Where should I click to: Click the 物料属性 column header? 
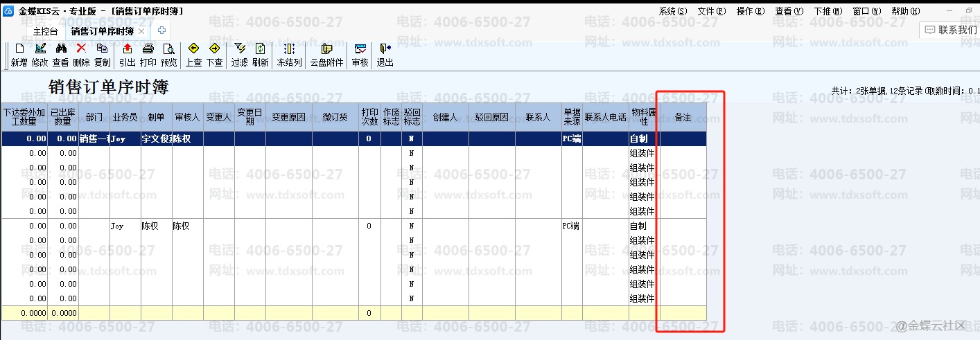click(643, 118)
